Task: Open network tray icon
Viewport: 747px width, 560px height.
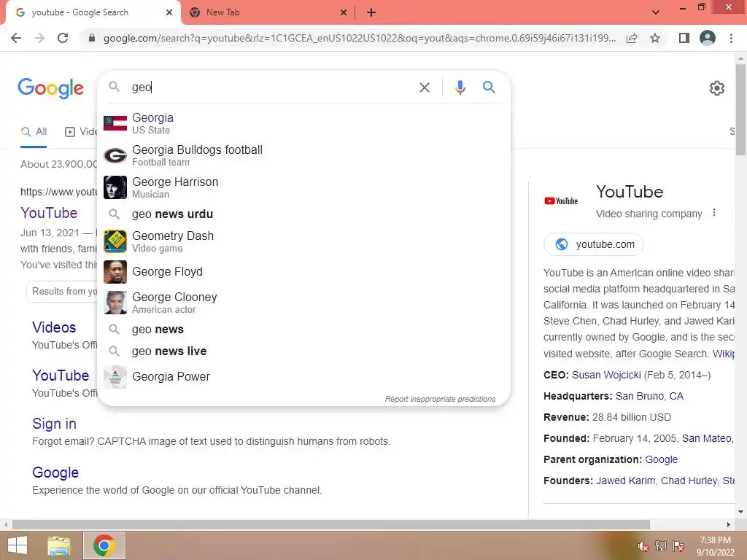Action: [660, 545]
